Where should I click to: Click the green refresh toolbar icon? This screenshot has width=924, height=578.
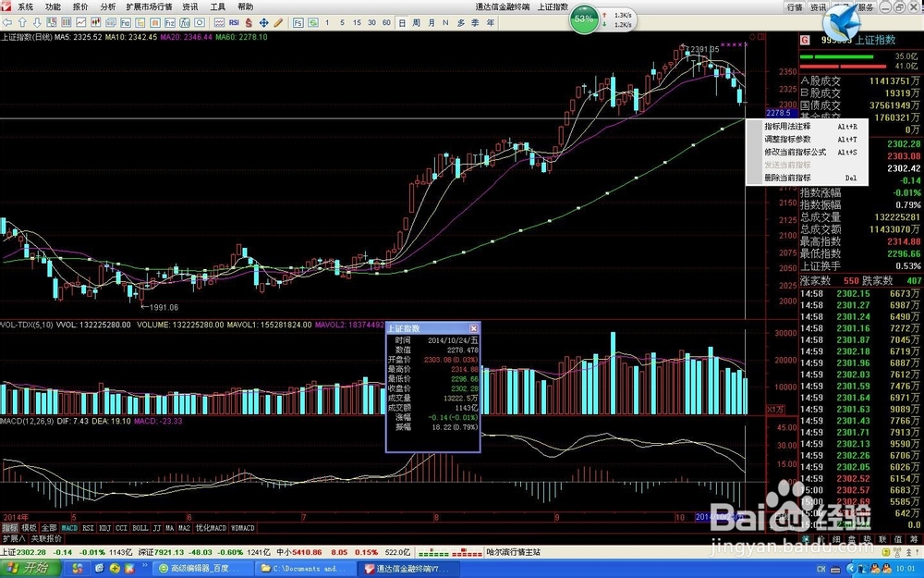[313, 22]
